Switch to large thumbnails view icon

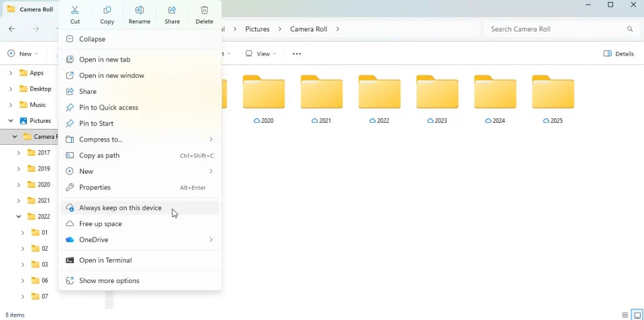tap(637, 315)
